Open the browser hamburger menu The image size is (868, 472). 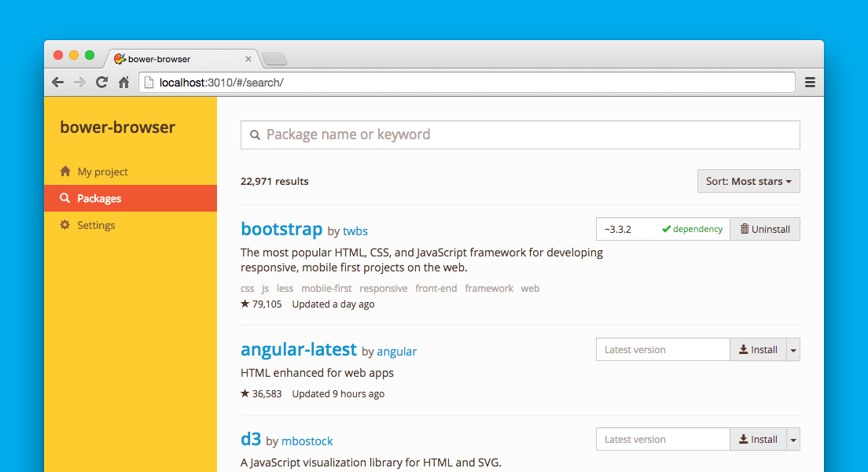coord(810,82)
